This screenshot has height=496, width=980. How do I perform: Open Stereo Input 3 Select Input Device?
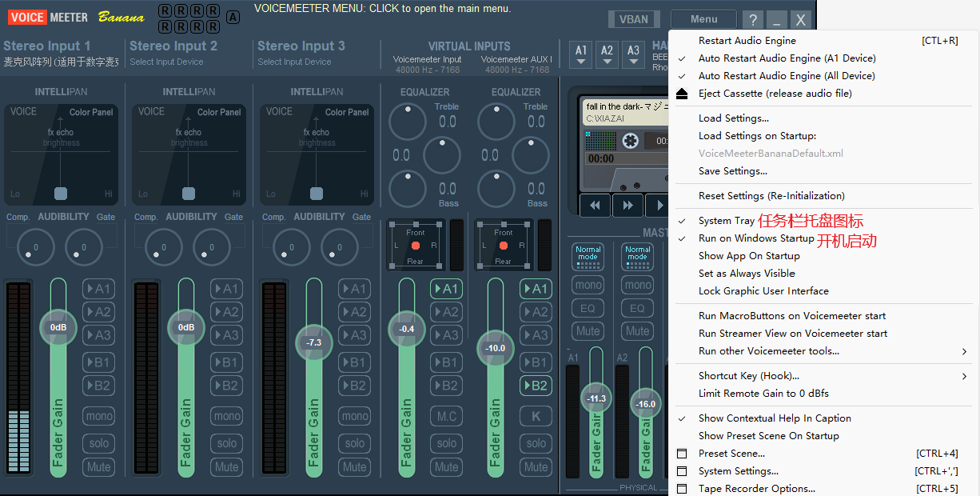pyautogui.click(x=294, y=62)
